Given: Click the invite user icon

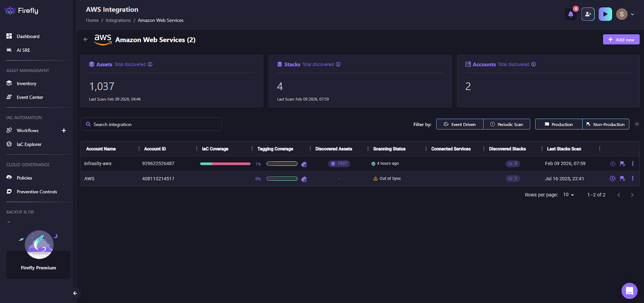Looking at the screenshot, I should pyautogui.click(x=588, y=14).
